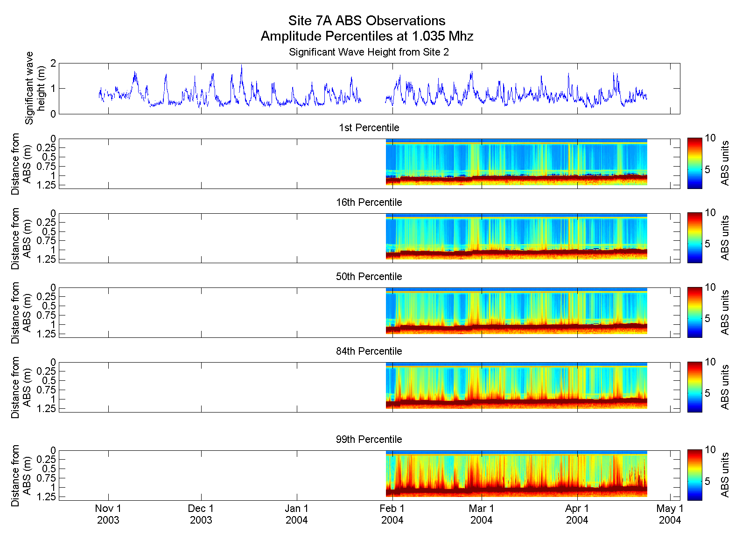Click the 50th Percentile colorbar
Screen dimensions: 735x560
point(694,312)
